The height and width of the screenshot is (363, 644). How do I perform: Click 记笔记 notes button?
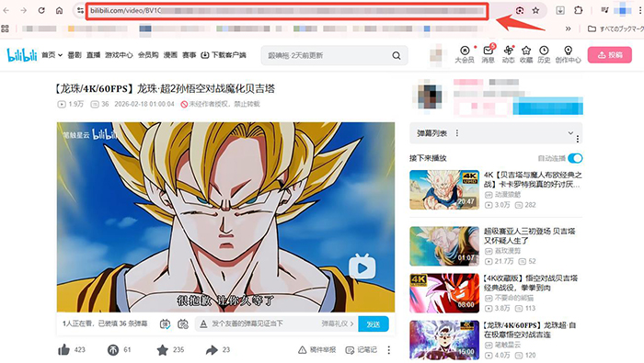[361, 350]
